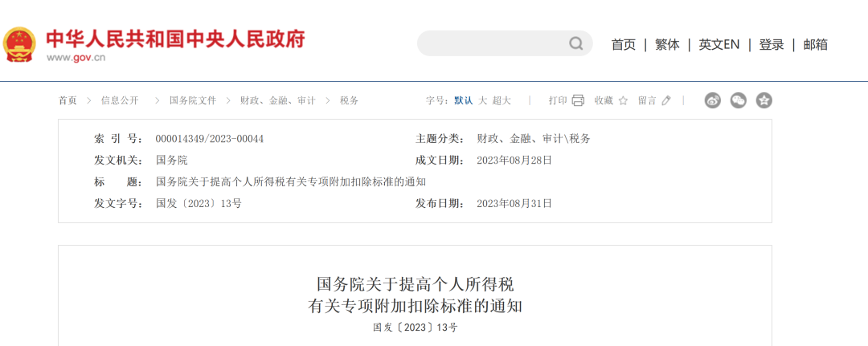Click the printer icon
The image size is (868, 346).
coord(578,100)
